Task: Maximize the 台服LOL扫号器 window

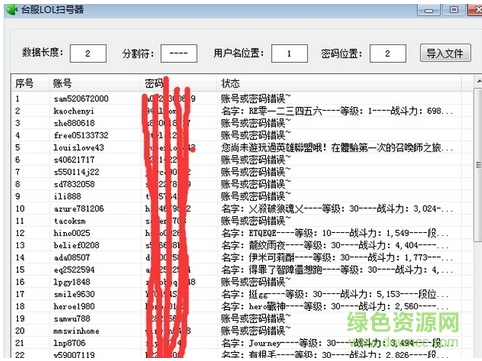Action: tap(454, 10)
